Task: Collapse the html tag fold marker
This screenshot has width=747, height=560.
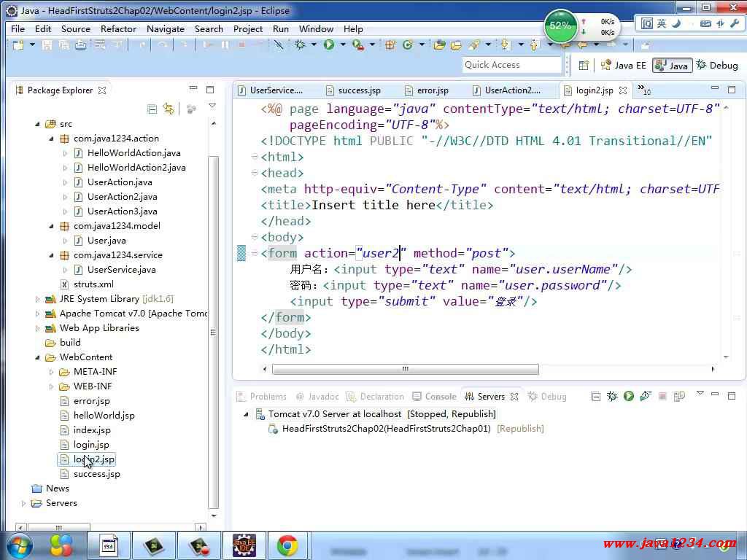Action: pyautogui.click(x=255, y=157)
